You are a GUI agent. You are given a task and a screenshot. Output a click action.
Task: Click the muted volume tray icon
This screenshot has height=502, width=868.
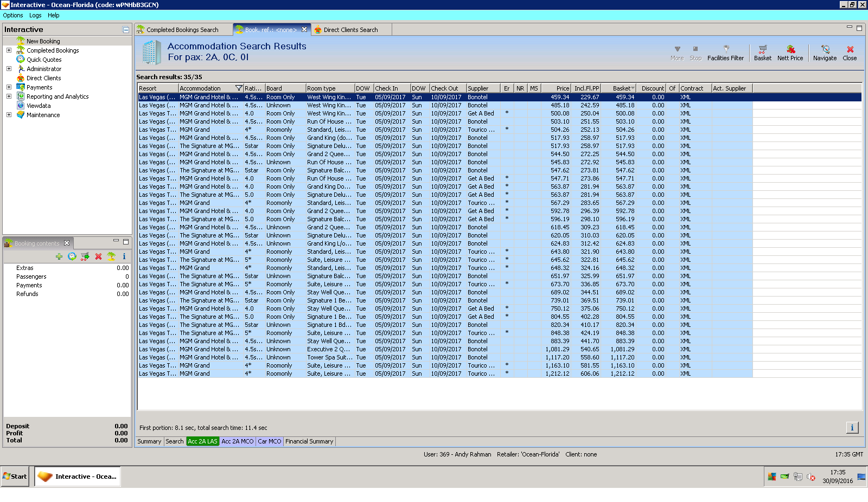tap(811, 477)
